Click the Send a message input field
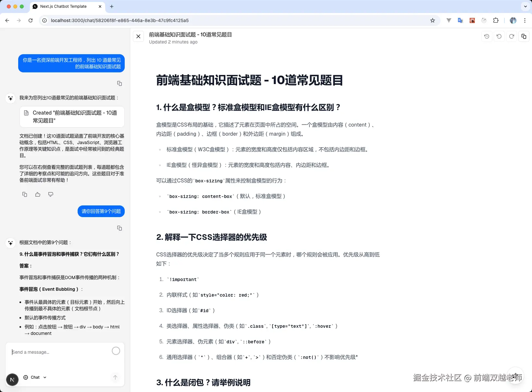Screen dimensions: 532x392 tap(49, 352)
